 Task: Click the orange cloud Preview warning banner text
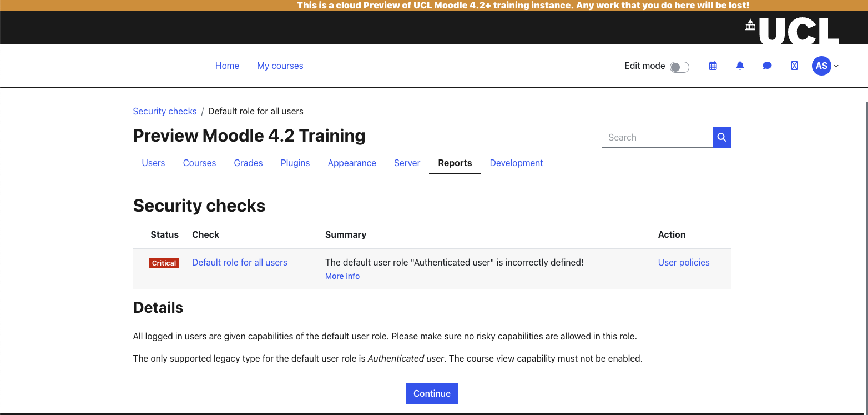coord(523,6)
